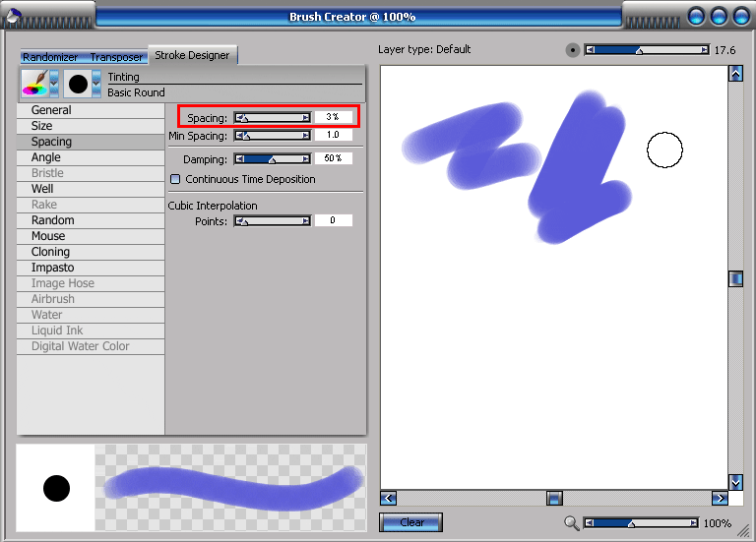Click the horizontal scrollbar thumb

point(554,498)
